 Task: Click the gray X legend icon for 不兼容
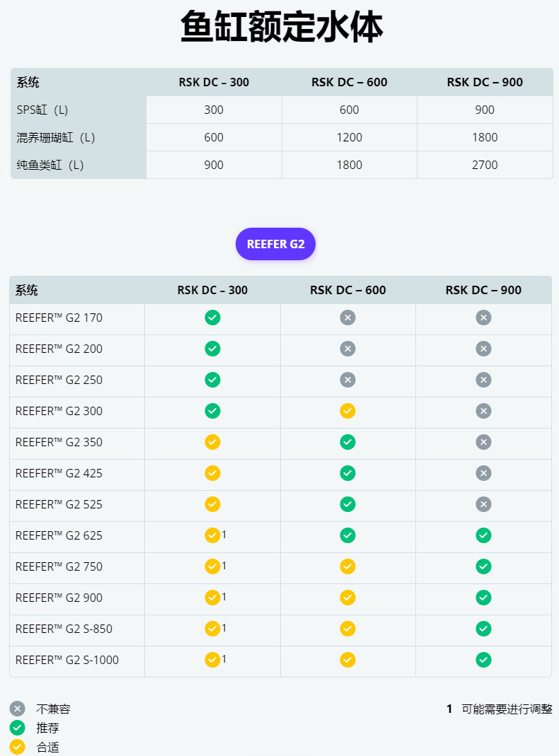tap(18, 709)
